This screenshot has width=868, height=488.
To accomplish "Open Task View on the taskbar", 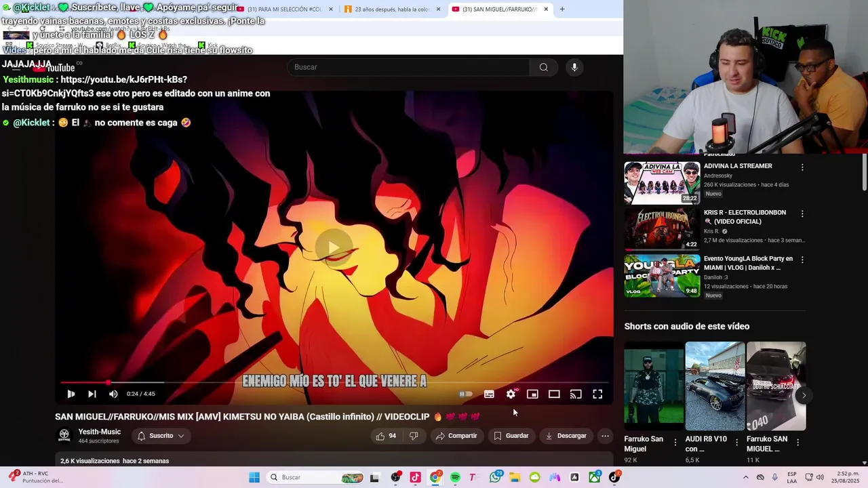I will tap(374, 477).
